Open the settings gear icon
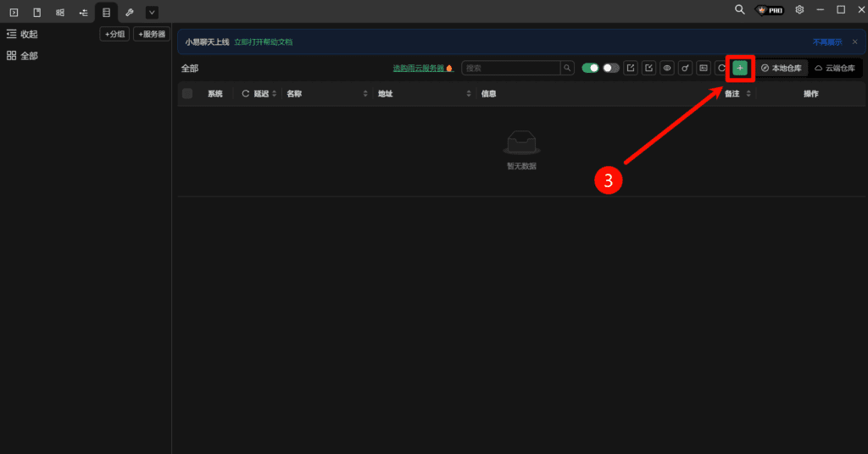The height and width of the screenshot is (454, 868). pyautogui.click(x=799, y=9)
